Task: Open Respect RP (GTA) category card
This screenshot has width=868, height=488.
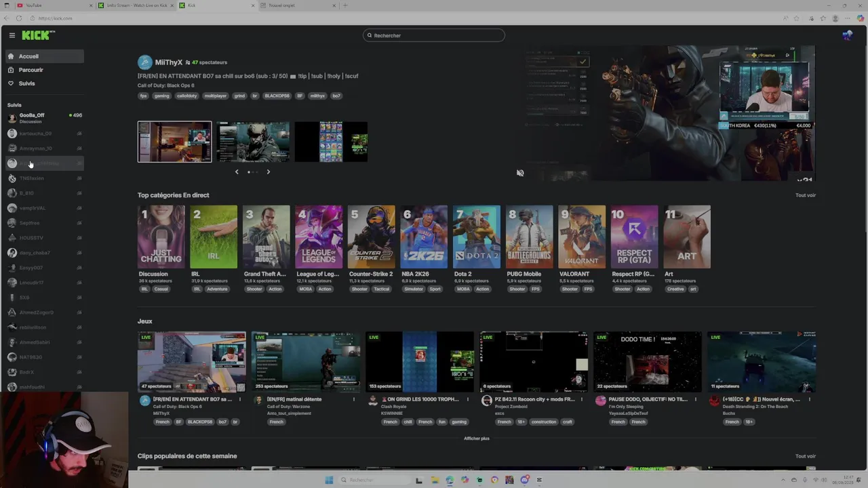Action: [635, 237]
